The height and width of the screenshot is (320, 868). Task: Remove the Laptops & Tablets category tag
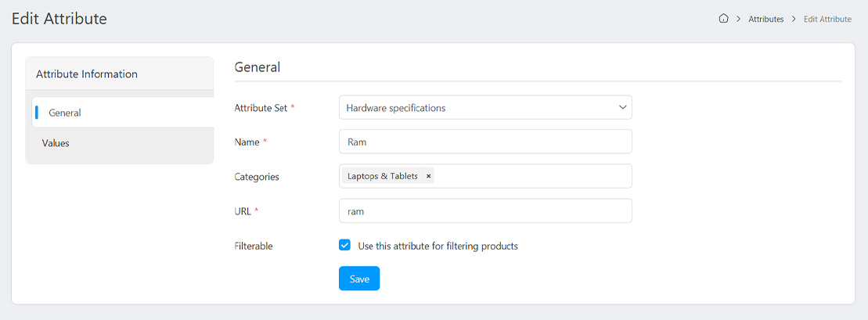pyautogui.click(x=428, y=177)
